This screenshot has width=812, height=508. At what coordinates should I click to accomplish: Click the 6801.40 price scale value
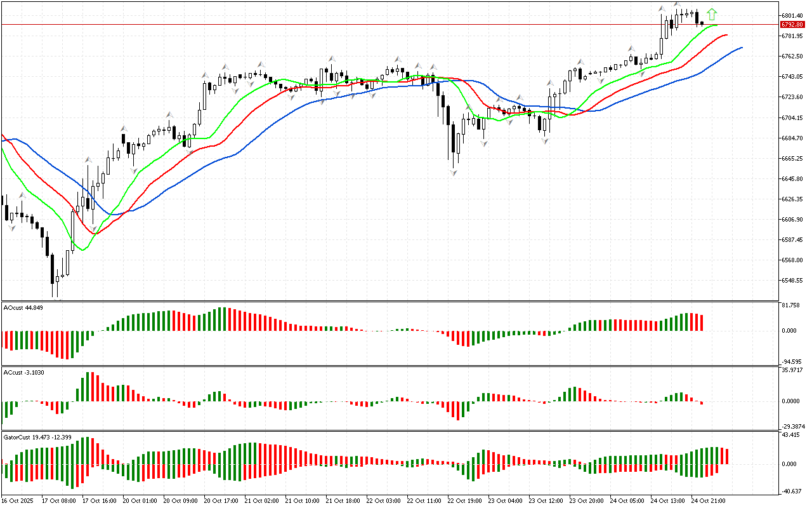(793, 15)
